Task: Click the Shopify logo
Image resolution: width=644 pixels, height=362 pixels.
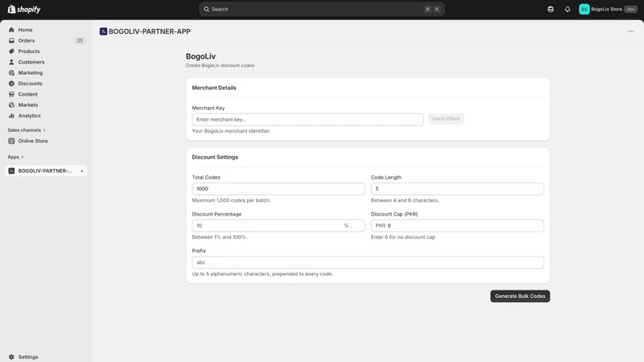Action: [x=24, y=9]
